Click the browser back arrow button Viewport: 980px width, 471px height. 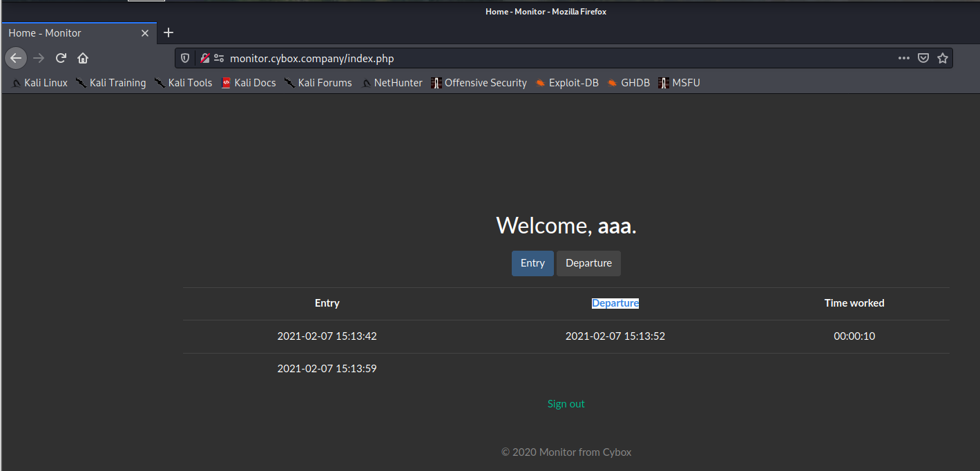coord(16,58)
